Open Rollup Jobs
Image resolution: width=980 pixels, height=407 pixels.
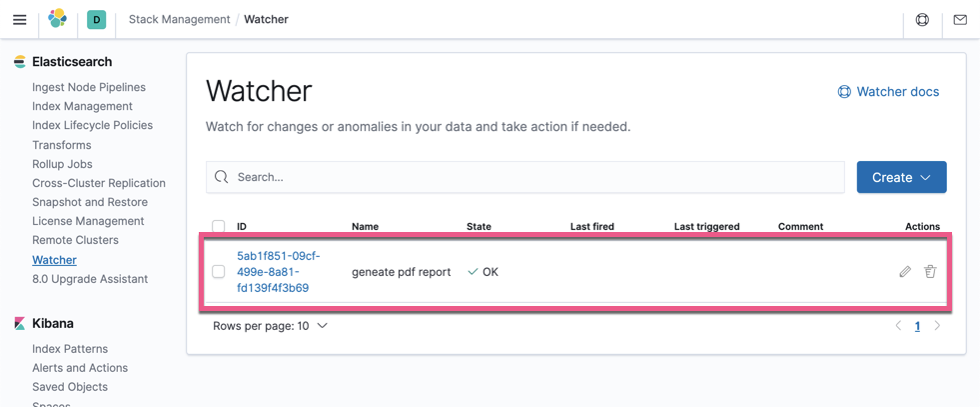click(63, 164)
